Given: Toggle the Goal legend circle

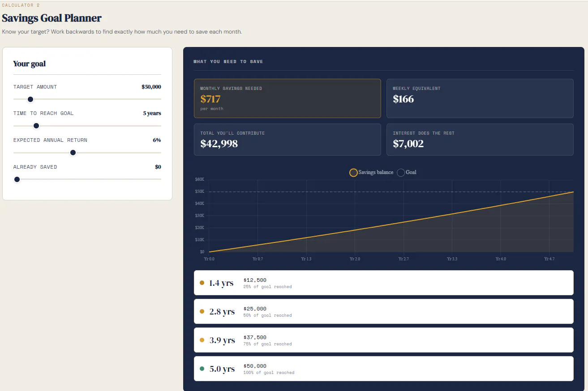Looking at the screenshot, I should point(401,173).
